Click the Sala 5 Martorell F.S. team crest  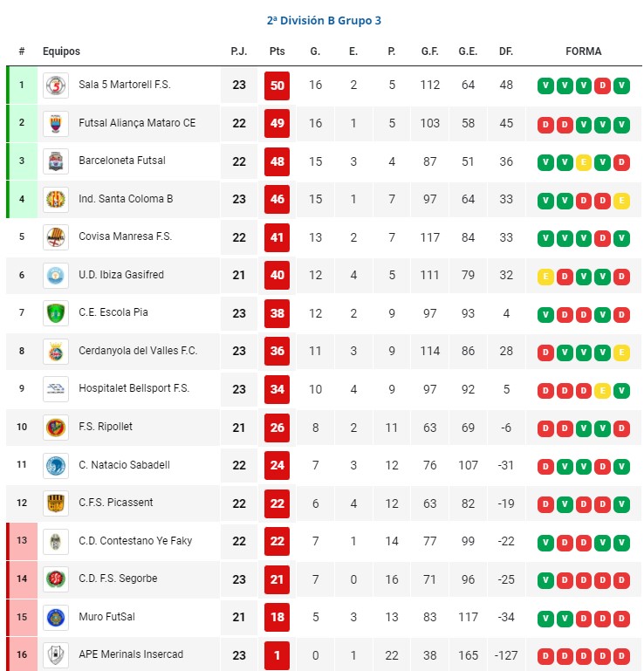tap(56, 86)
